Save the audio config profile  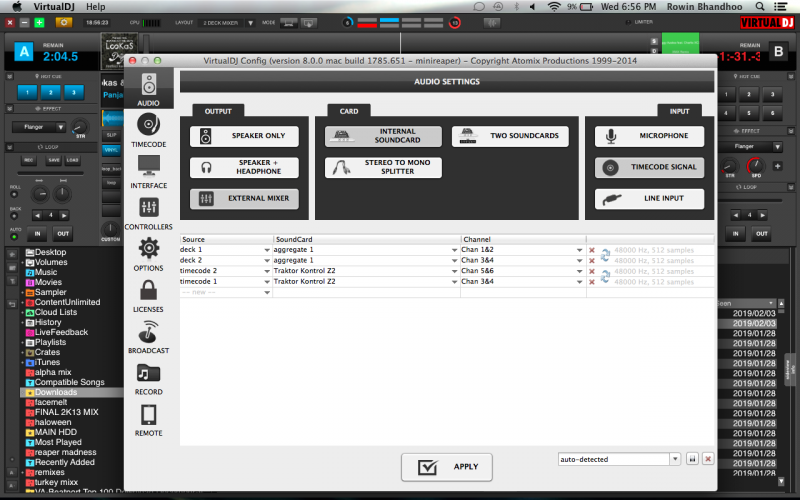click(692, 459)
